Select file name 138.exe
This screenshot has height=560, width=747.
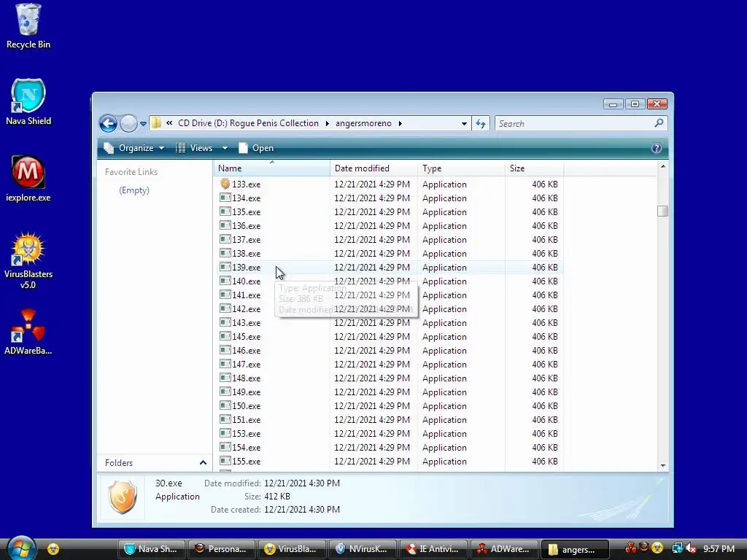247,253
